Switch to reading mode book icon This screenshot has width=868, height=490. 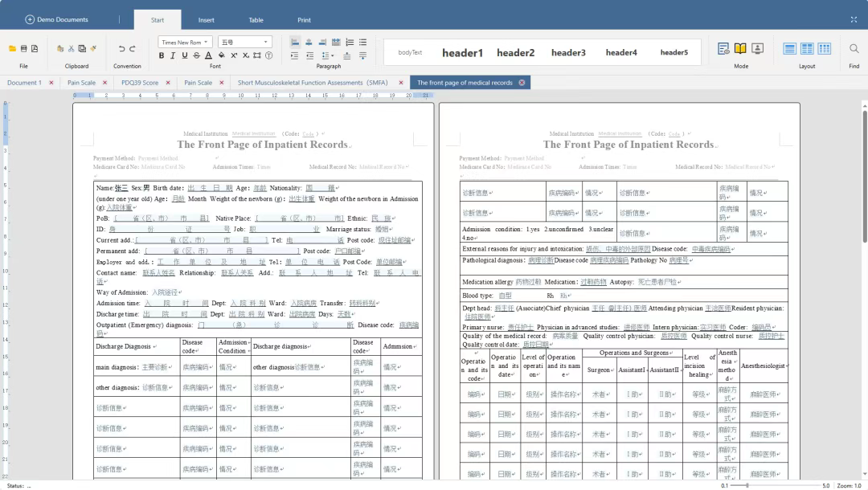(x=740, y=48)
